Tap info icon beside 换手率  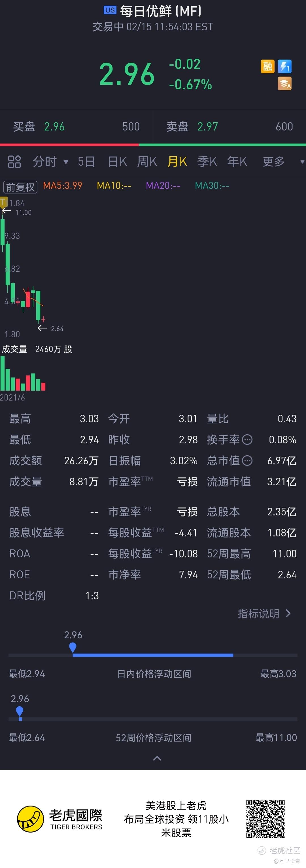(x=247, y=440)
